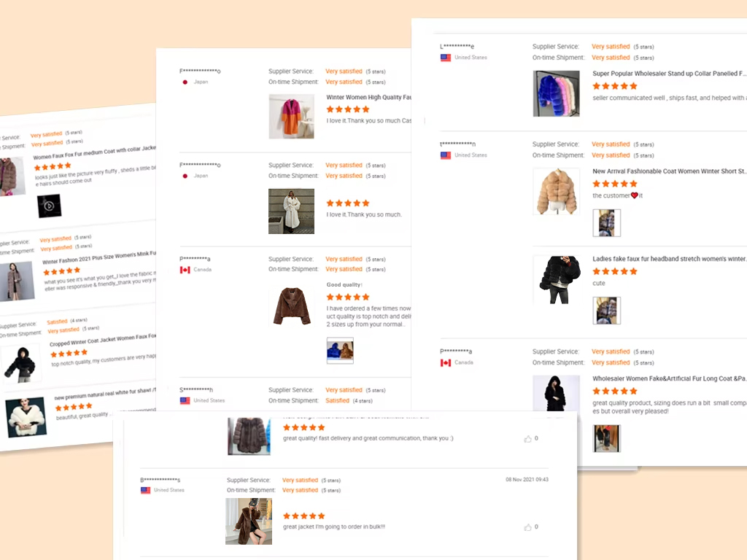
Task: Click the United States flag under B***s
Action: pos(145,490)
